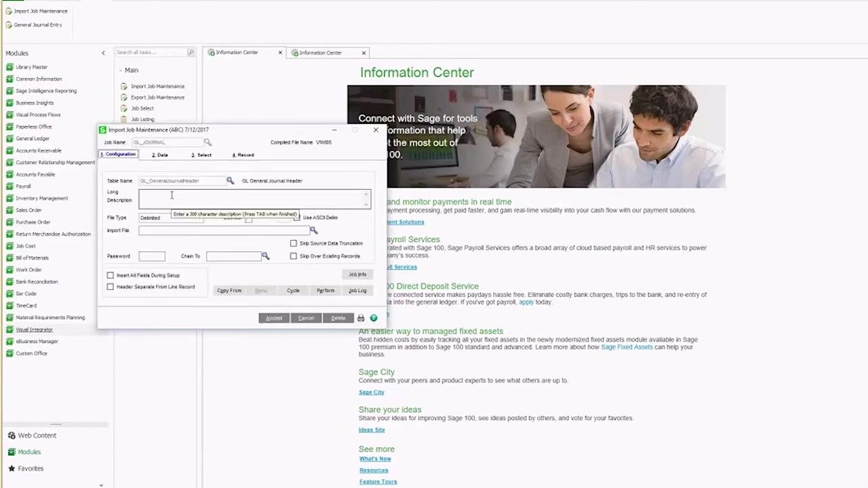Click the printer icon in the dialog
The height and width of the screenshot is (488, 868).
click(x=361, y=318)
